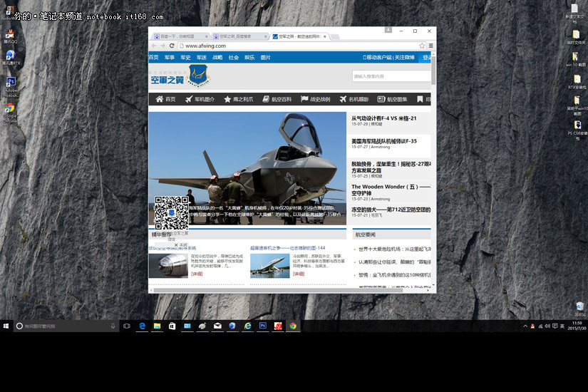Open Microsoft Edge from taskbar
Image resolution: width=588 pixels, height=392 pixels.
142,326
